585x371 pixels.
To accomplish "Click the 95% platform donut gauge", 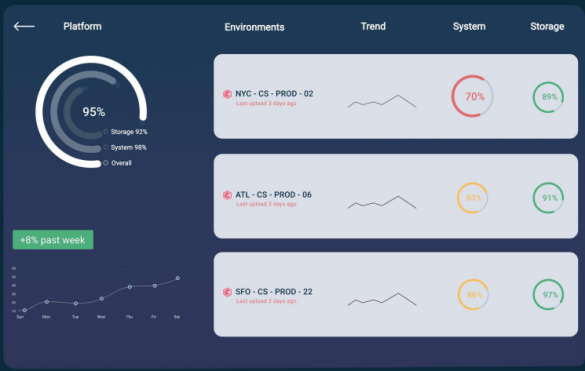I will (x=91, y=112).
